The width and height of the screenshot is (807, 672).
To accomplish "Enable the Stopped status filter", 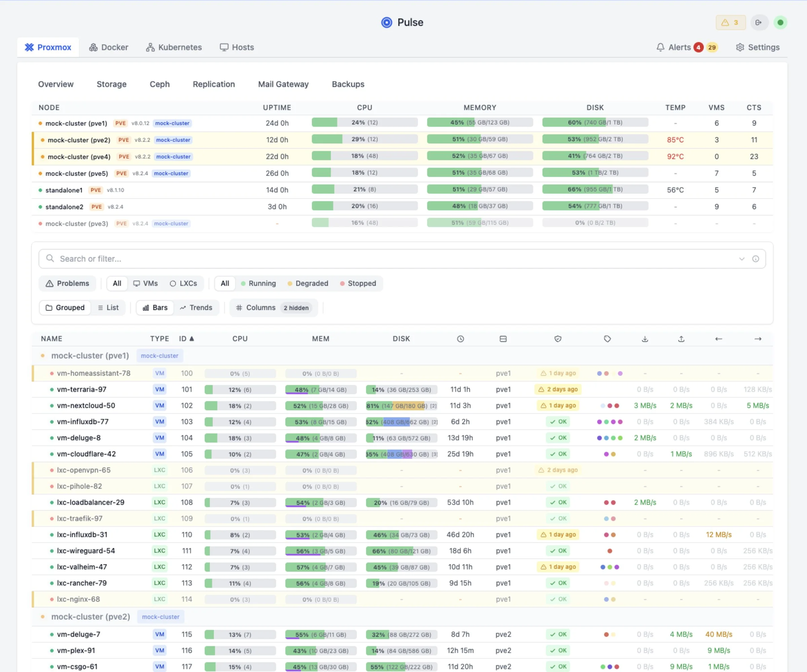I will click(358, 283).
